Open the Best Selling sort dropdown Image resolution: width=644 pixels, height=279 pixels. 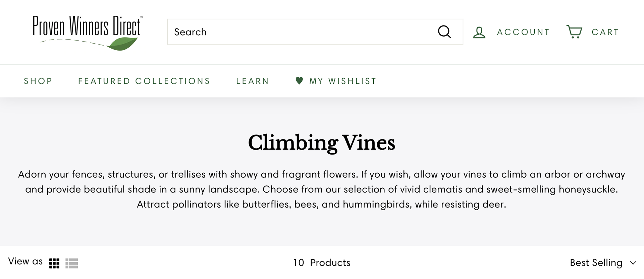[x=596, y=263]
